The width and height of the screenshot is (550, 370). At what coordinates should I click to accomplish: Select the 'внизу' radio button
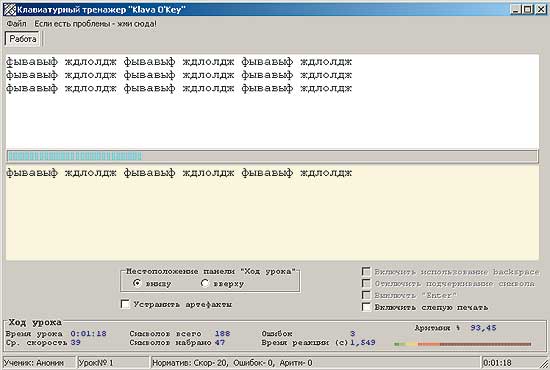point(137,283)
